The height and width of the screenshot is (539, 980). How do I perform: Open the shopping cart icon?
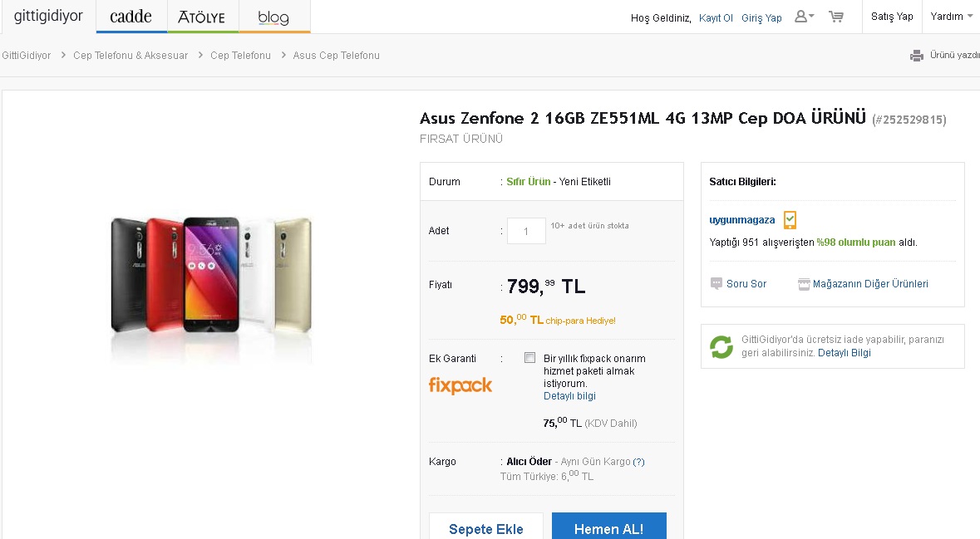pos(835,17)
